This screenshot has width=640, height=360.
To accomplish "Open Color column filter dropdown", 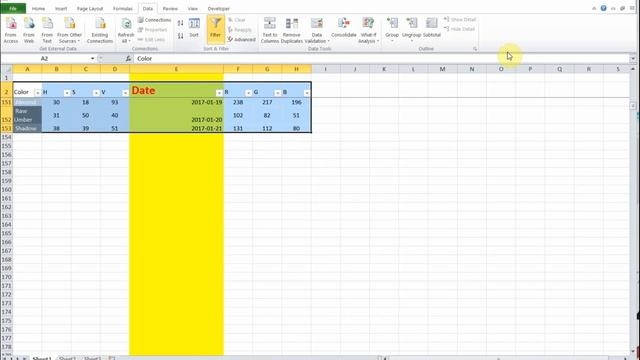I will tap(37, 93).
